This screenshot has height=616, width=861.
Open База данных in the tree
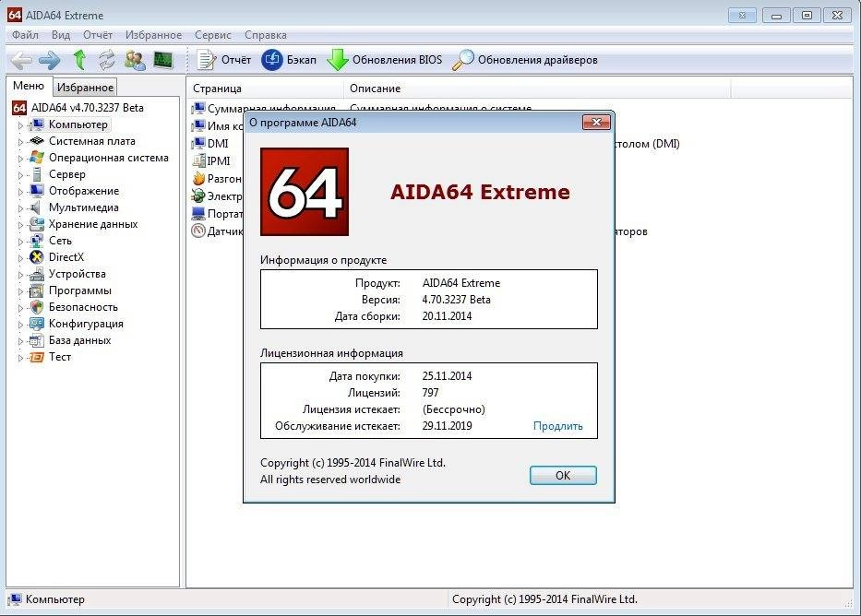[x=80, y=340]
